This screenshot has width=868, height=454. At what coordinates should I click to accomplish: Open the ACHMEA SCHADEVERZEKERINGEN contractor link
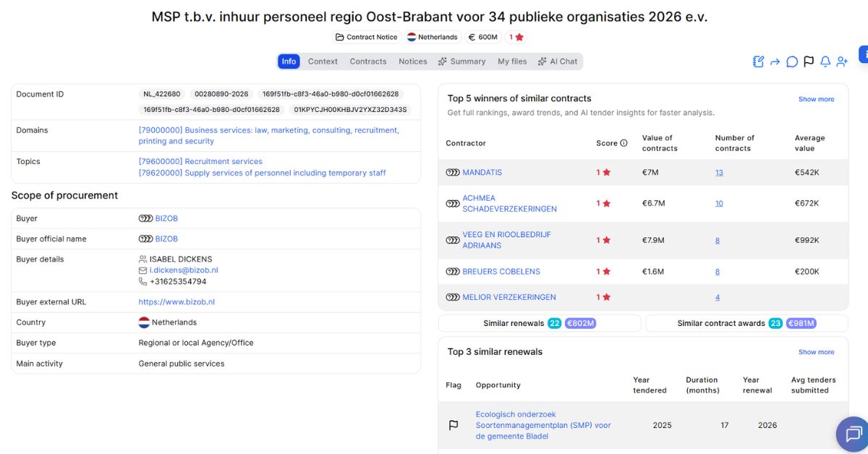pos(509,203)
